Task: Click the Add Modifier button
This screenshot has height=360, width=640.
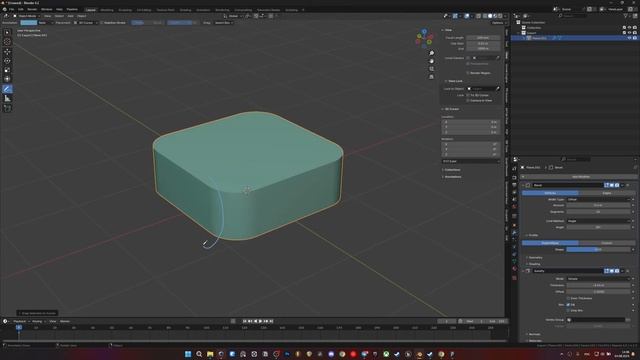Action: (x=580, y=177)
